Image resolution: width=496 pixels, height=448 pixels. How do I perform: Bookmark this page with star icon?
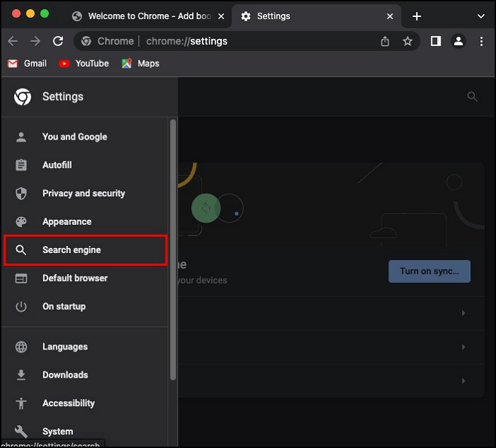[x=407, y=41]
